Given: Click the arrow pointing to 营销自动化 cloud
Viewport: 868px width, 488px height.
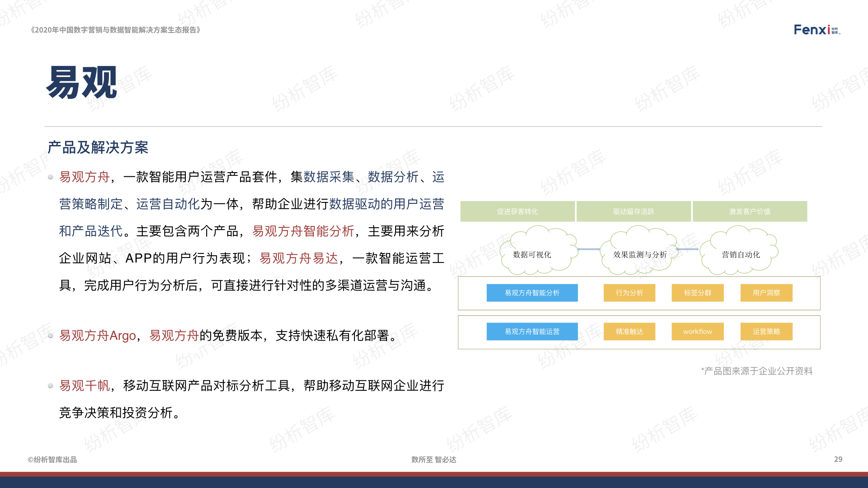Looking at the screenshot, I should point(688,249).
